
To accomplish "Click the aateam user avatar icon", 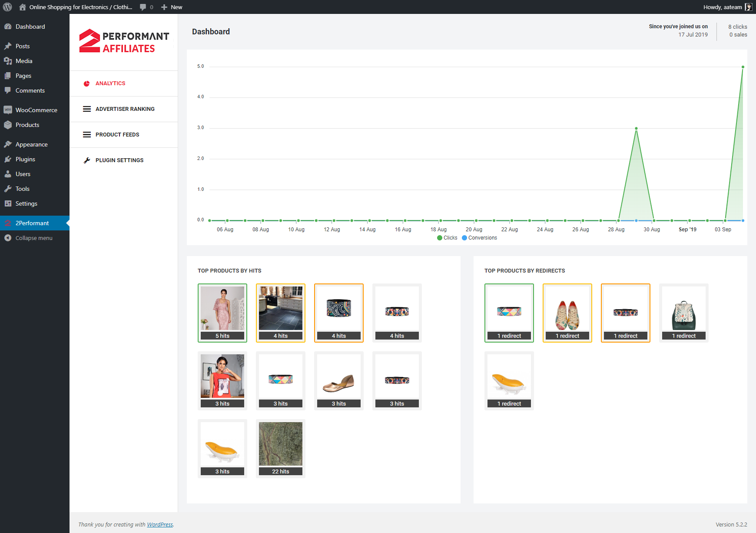I will 749,7.
